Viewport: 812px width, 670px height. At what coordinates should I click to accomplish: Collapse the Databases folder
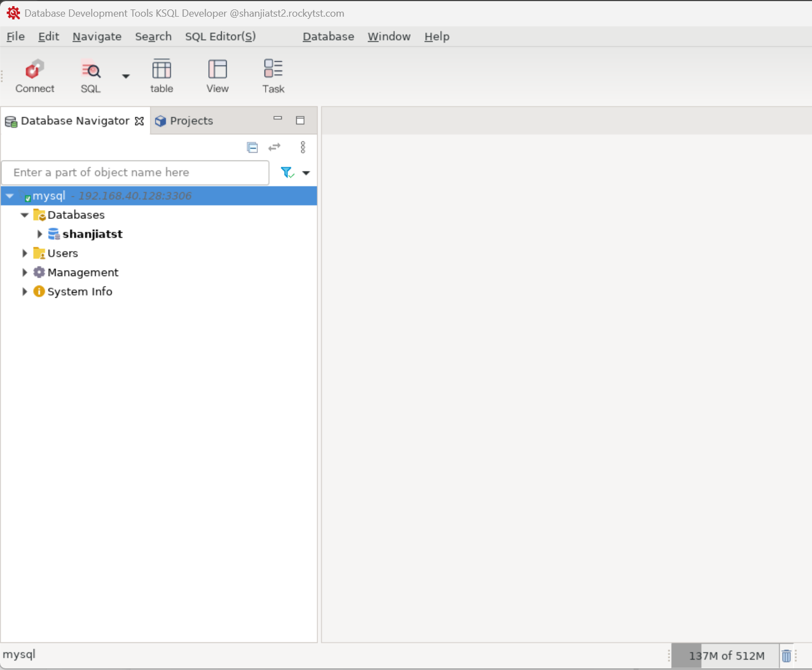pyautogui.click(x=24, y=215)
